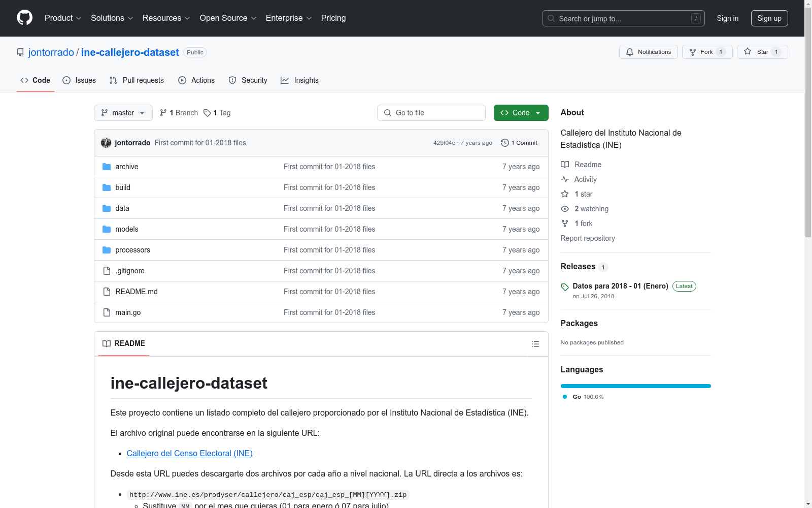Open the Actions tab
Screen dimensions: 812x508
pyautogui.click(x=196, y=80)
